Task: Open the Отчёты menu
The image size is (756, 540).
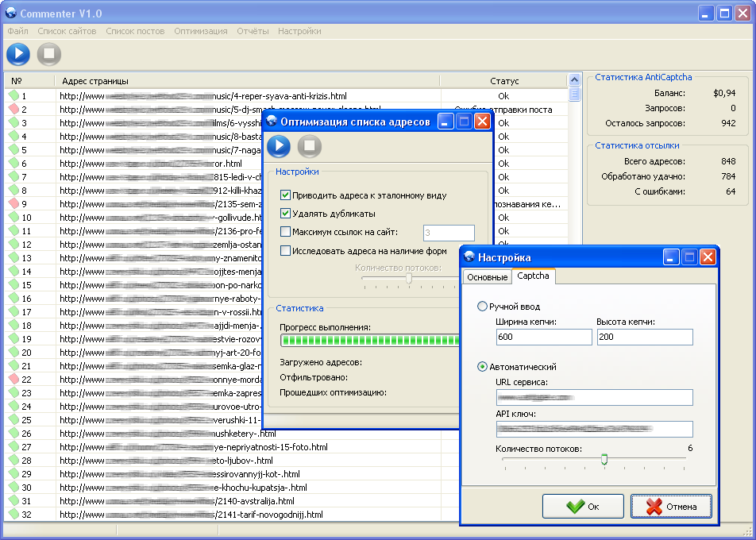Action: pos(253,31)
